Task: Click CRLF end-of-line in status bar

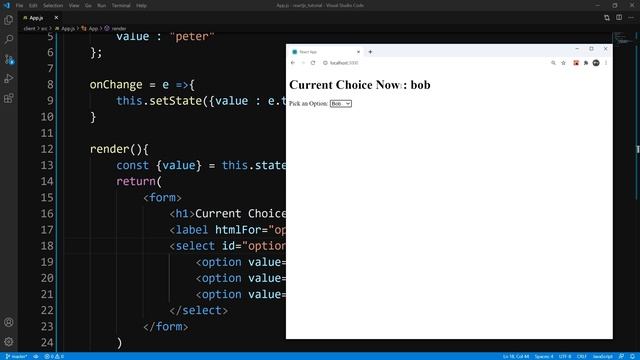Action: 582,356
